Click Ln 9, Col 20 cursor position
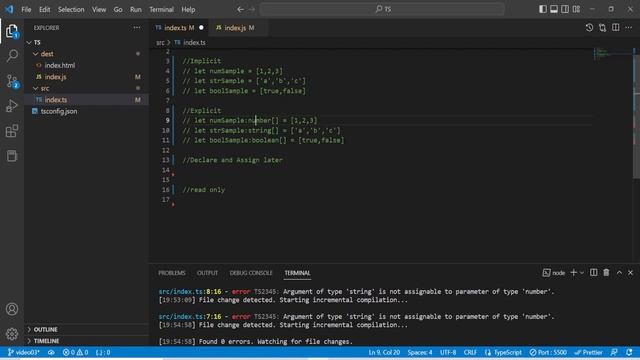640x360 pixels. coord(384,352)
